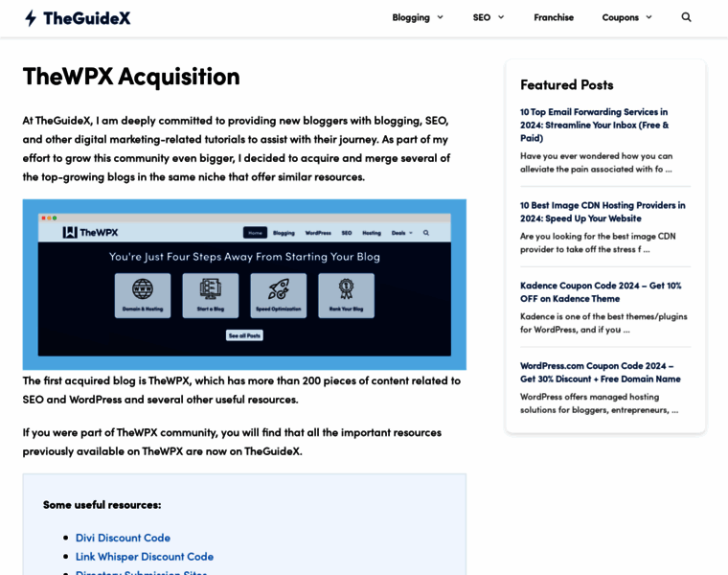Click paragraph starting 'If you were part of TheWPX'
The image size is (728, 575).
tap(232, 442)
